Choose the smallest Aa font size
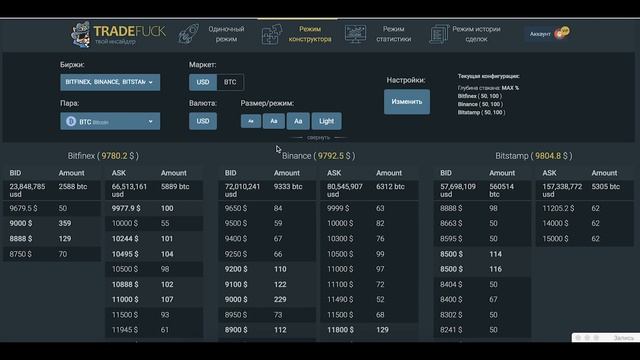Viewport: 640px width, 360px height. point(251,121)
